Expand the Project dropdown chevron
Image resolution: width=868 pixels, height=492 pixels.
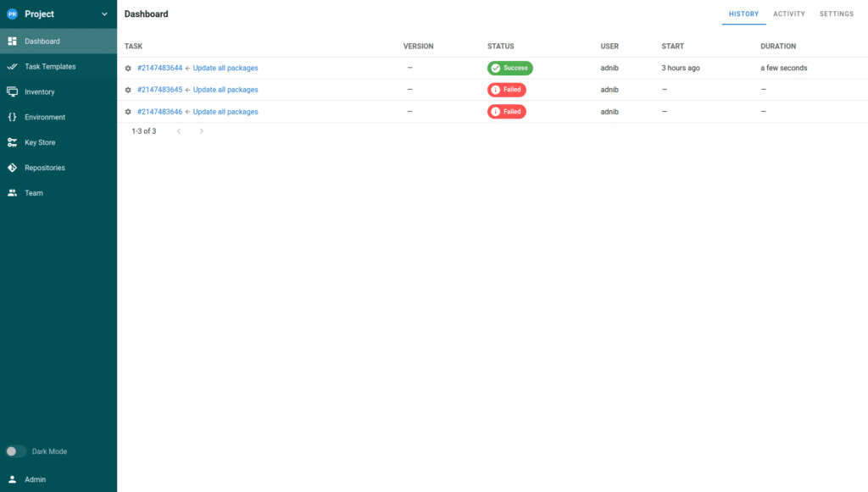(x=104, y=14)
